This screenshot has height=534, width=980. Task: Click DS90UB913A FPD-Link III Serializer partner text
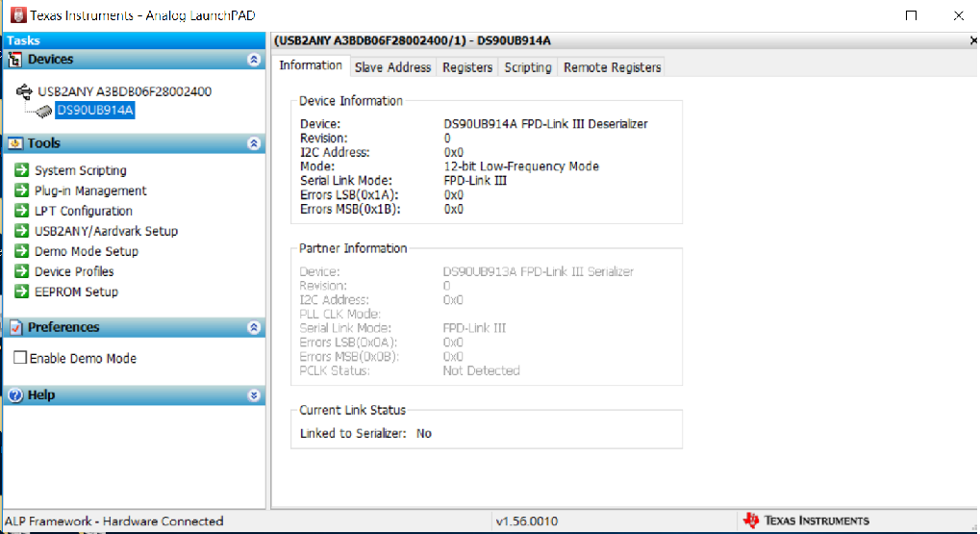point(539,271)
